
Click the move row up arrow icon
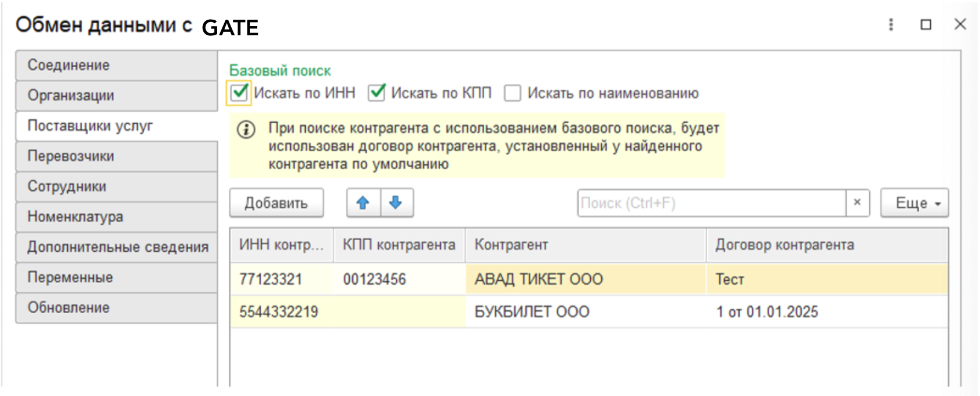(x=363, y=203)
